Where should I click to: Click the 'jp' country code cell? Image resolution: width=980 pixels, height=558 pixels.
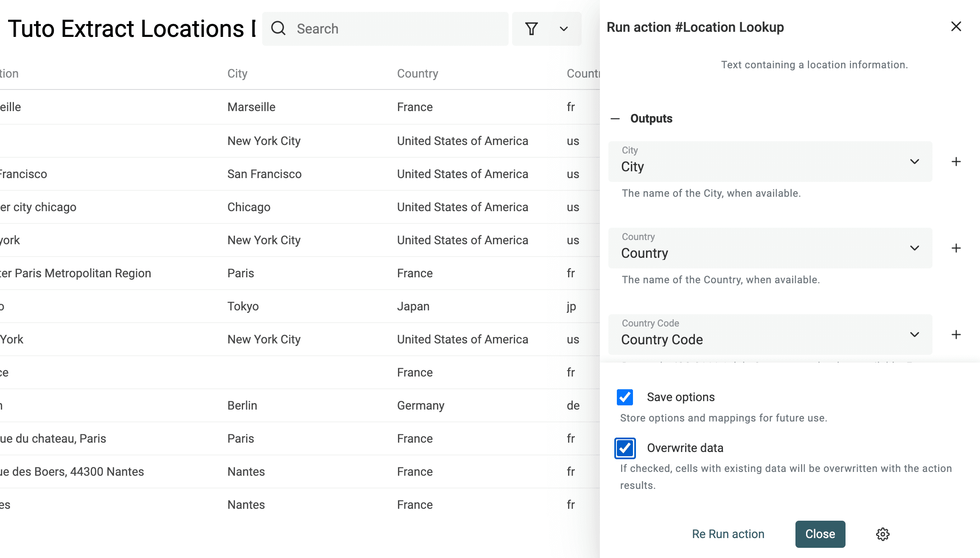tap(571, 306)
